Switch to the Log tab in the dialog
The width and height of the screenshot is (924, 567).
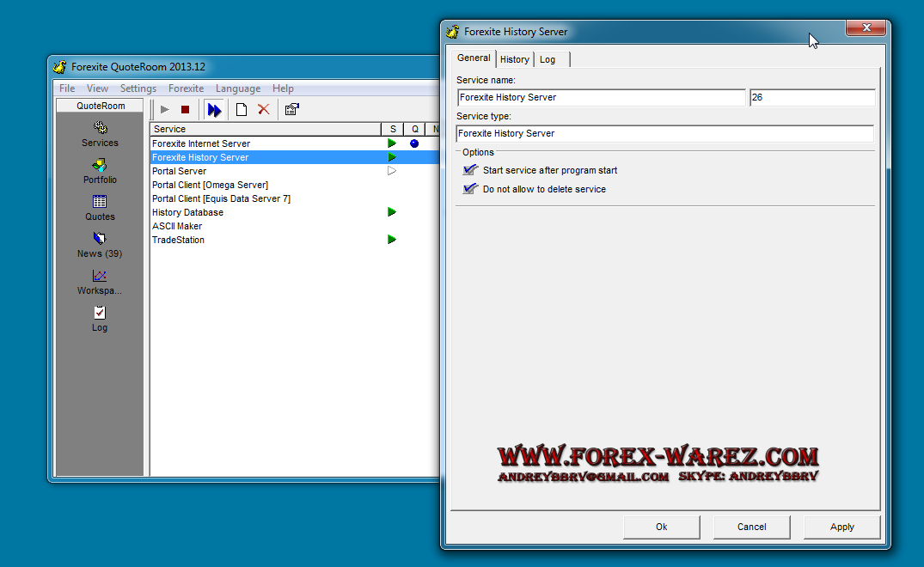548,59
